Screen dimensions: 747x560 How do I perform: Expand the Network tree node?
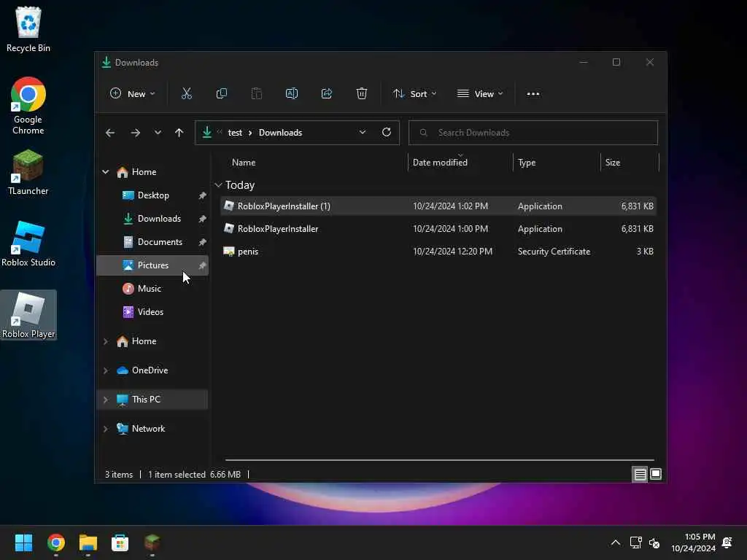click(105, 429)
